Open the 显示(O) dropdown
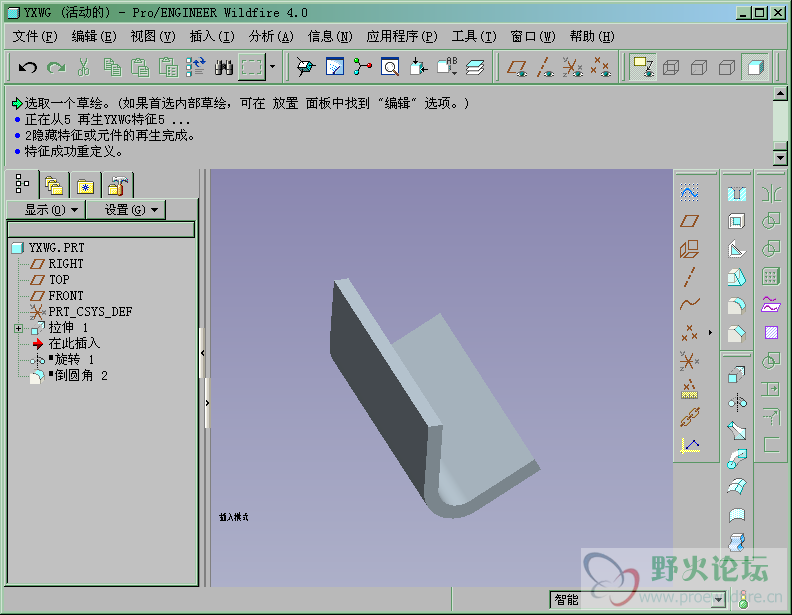The width and height of the screenshot is (792, 615). 46,210
